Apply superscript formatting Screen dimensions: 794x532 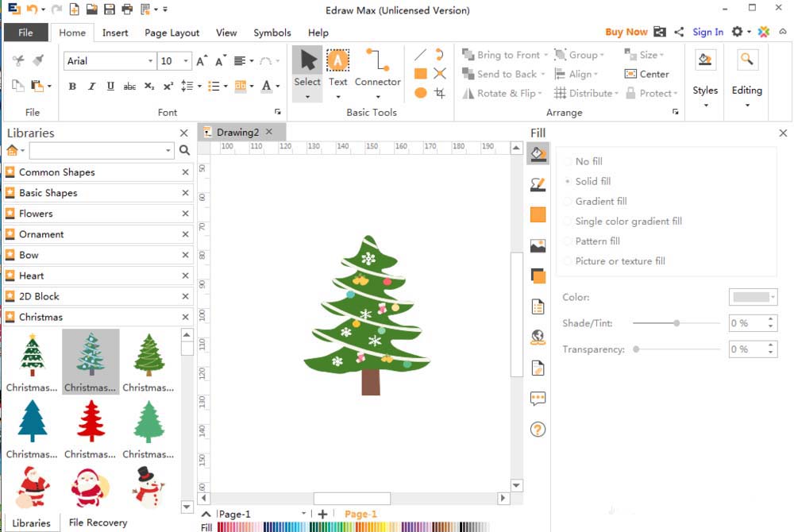[x=168, y=86]
